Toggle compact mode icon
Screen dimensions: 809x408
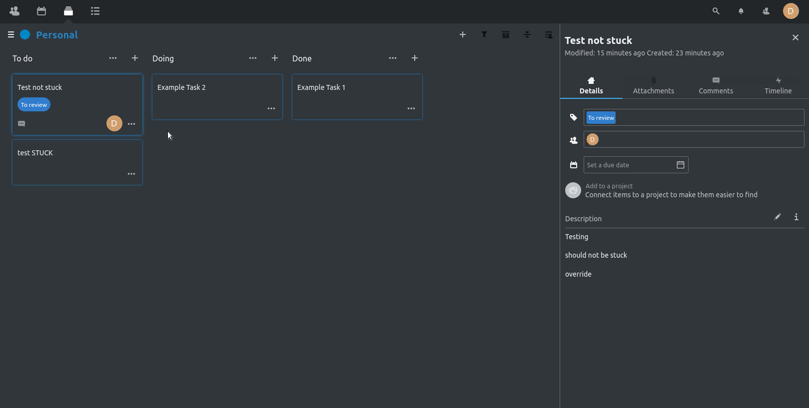click(527, 35)
